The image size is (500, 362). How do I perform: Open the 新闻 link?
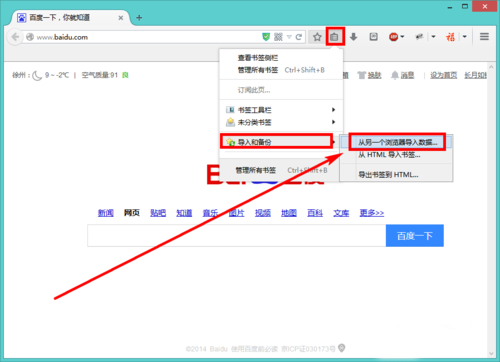[106, 213]
